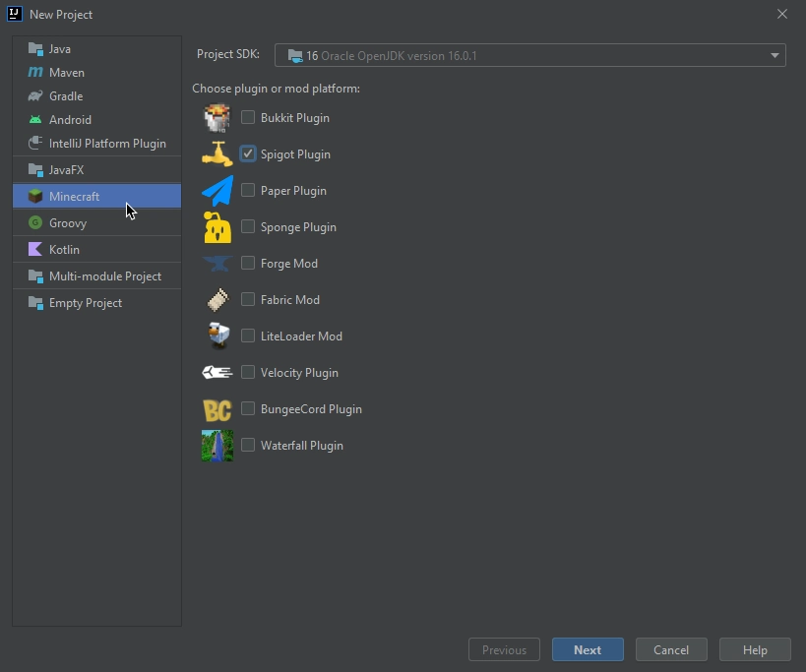Click the yellow Sponge icon
Viewport: 806px width, 672px height.
tap(217, 227)
